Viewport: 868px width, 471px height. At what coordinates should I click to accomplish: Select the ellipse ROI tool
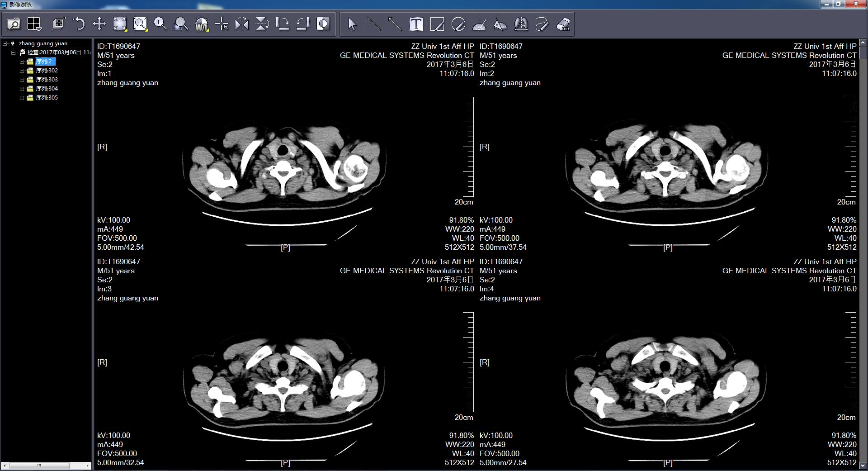tap(458, 24)
